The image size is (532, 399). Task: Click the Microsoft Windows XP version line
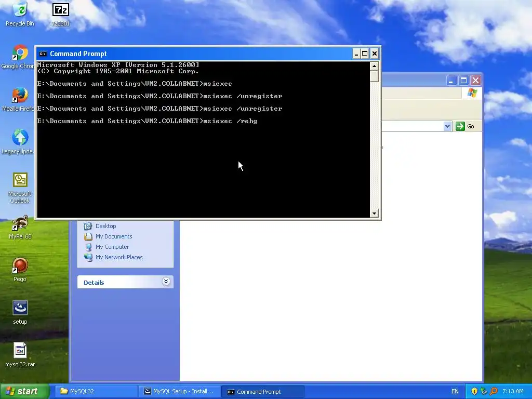[118, 65]
